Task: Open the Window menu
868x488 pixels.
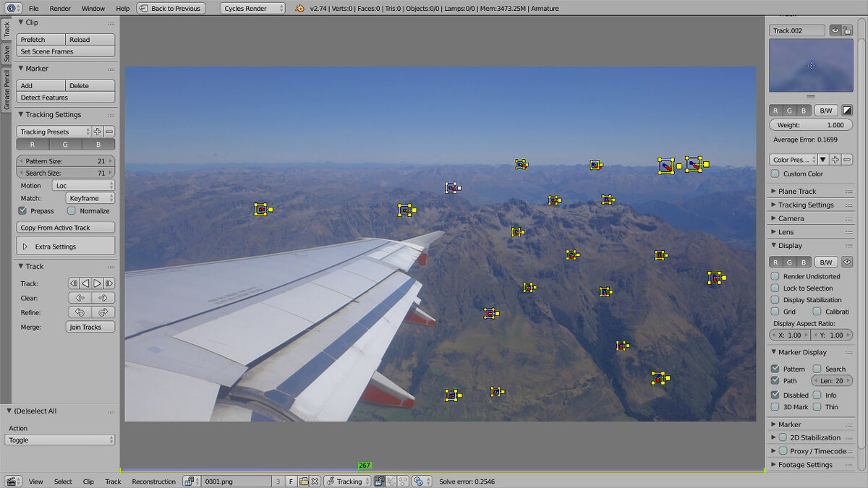Action: click(x=93, y=8)
